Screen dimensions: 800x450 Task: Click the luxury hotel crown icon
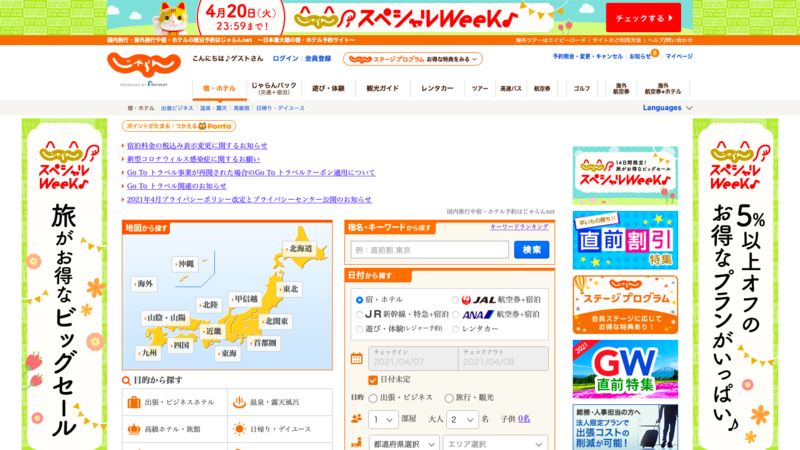pos(134,429)
